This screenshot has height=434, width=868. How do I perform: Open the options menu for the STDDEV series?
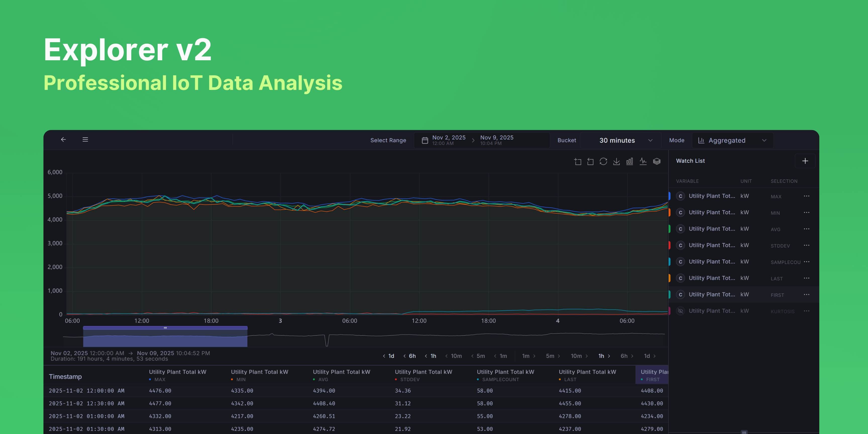(807, 245)
